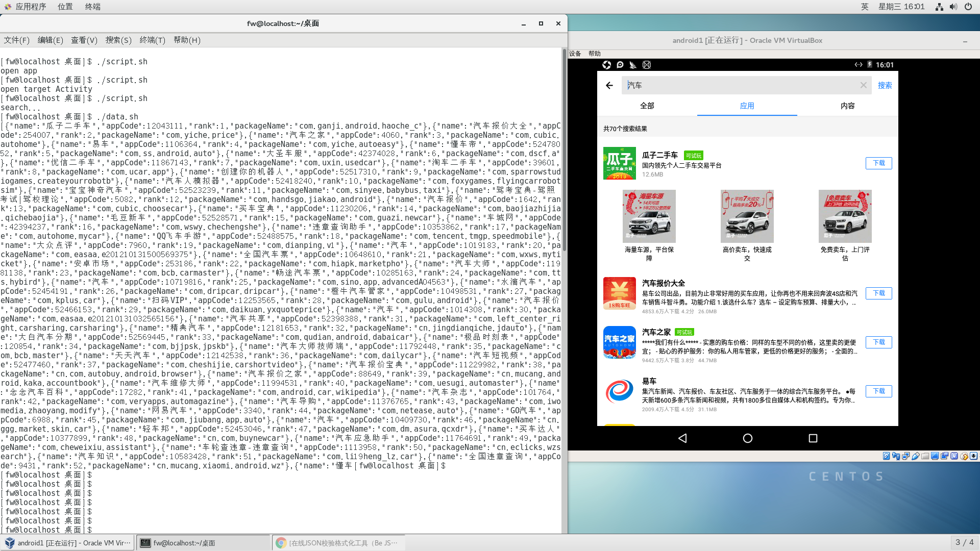Screen dimensions: 980x551
Task: Click the VirtualBox audio status icon
Action: [x=896, y=456]
